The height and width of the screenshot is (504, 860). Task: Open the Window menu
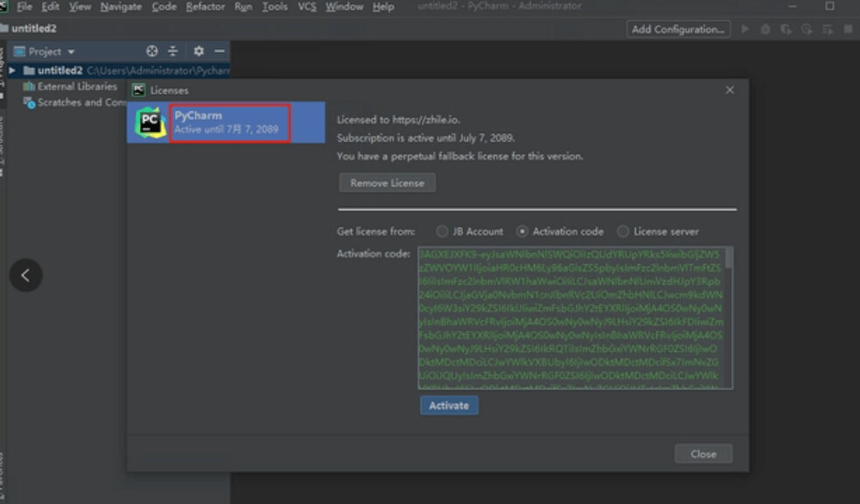coord(345,7)
